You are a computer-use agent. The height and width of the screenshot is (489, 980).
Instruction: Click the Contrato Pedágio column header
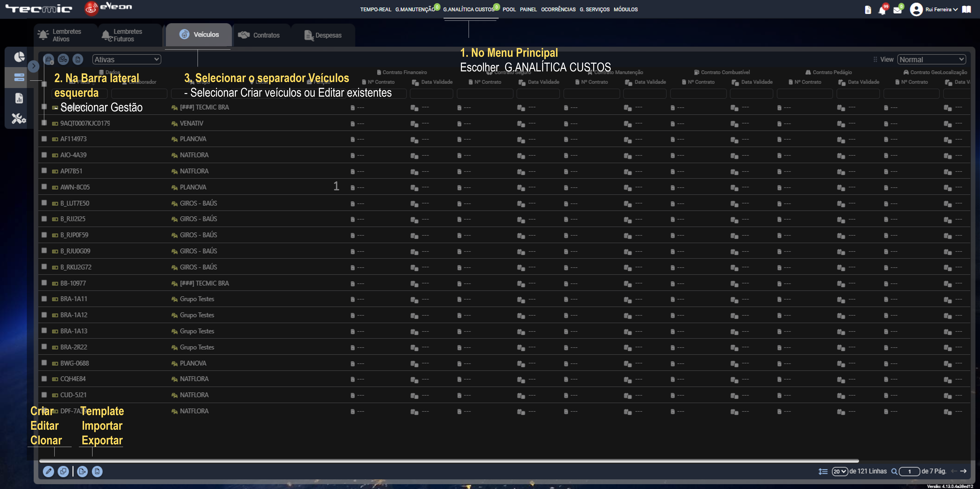click(829, 72)
